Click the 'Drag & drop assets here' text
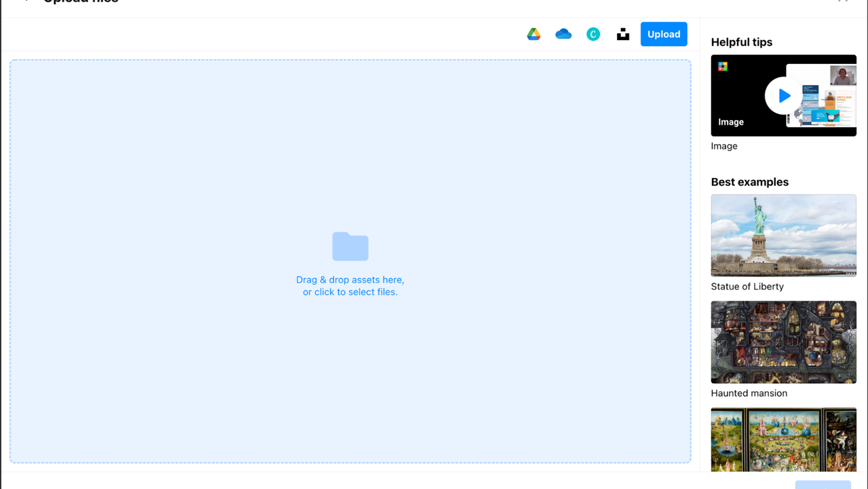 [x=350, y=280]
